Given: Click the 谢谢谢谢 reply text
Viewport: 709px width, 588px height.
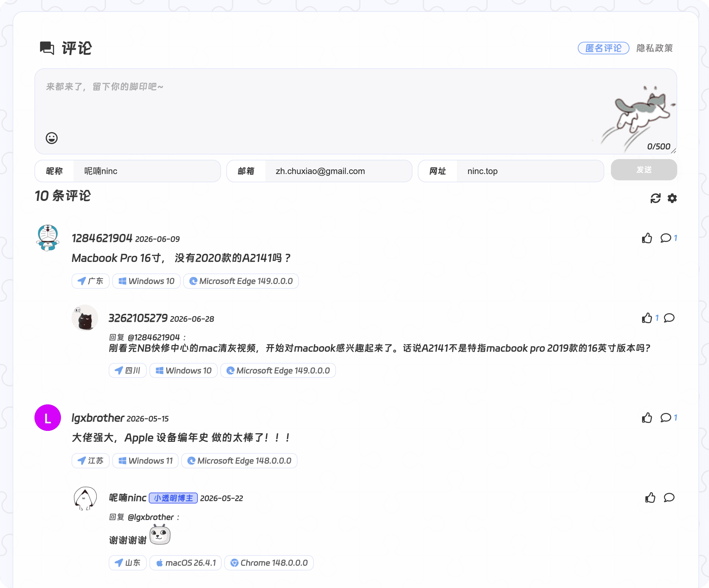Looking at the screenshot, I should click(128, 540).
